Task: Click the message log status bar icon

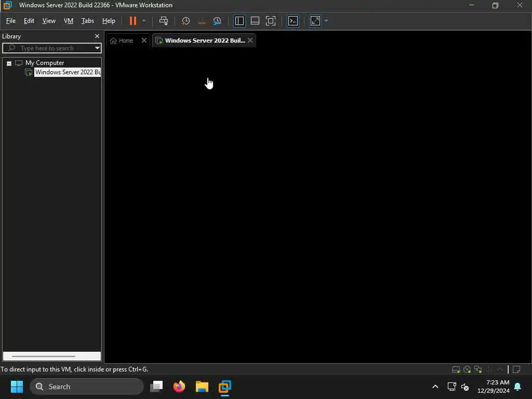Action: pos(516,369)
